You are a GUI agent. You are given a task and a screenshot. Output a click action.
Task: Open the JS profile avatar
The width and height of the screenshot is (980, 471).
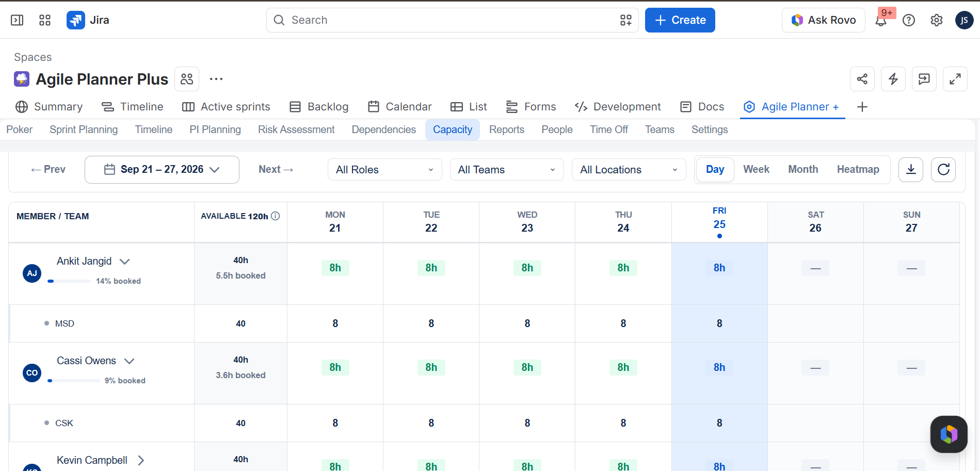pyautogui.click(x=964, y=20)
